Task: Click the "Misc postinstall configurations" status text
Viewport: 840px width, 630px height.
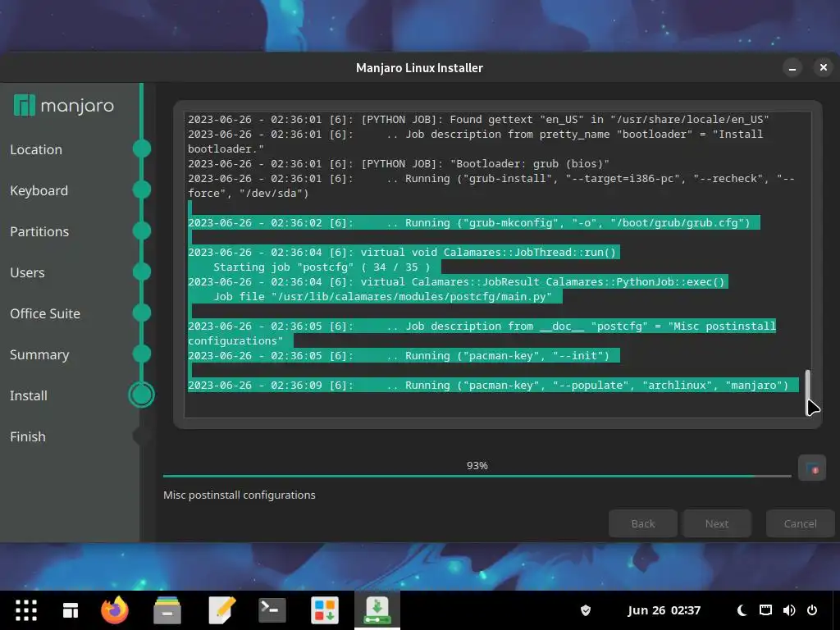Action: click(x=239, y=495)
